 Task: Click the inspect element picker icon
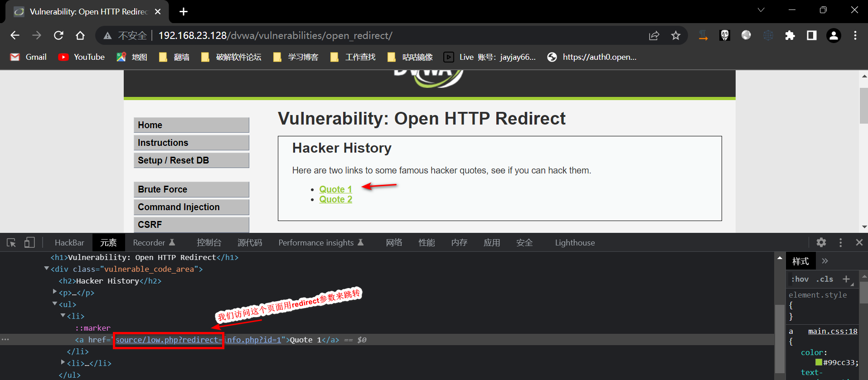(x=11, y=243)
